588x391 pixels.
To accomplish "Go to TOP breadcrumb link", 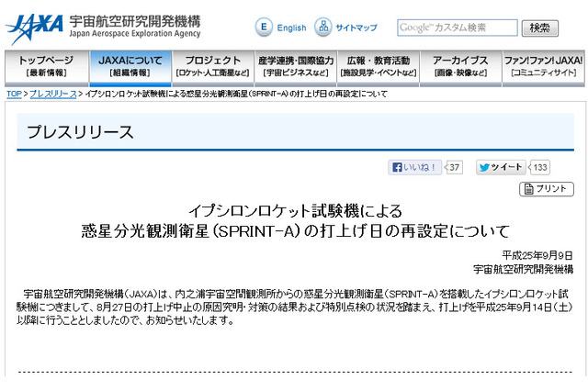I will coord(14,94).
